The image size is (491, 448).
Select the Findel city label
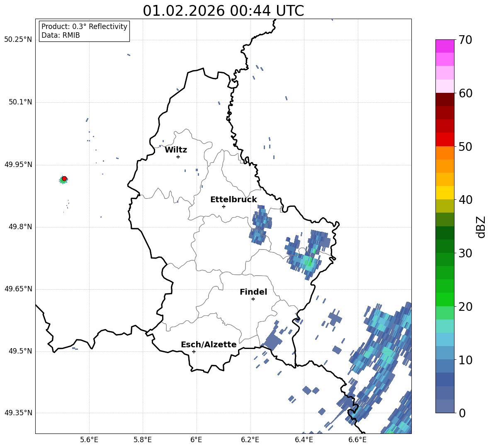pos(253,292)
